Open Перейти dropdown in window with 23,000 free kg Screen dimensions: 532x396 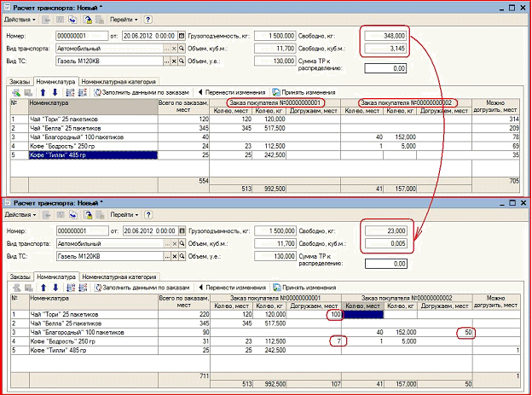pyautogui.click(x=124, y=214)
